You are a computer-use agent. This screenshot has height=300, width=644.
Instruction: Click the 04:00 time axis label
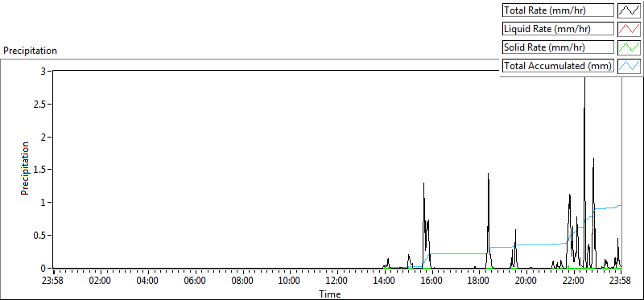(x=147, y=282)
